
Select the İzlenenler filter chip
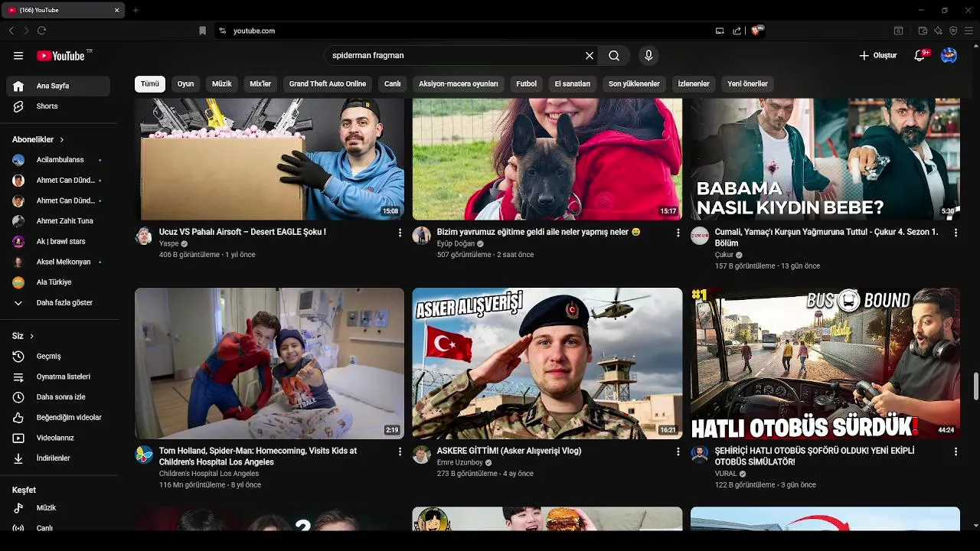pyautogui.click(x=694, y=84)
